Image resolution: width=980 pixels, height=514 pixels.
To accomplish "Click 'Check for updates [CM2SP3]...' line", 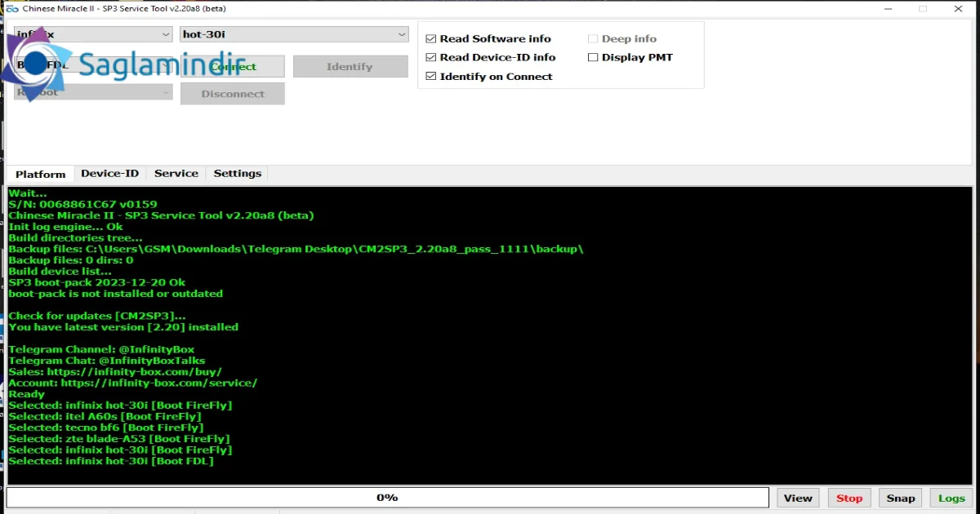I will pyautogui.click(x=97, y=316).
